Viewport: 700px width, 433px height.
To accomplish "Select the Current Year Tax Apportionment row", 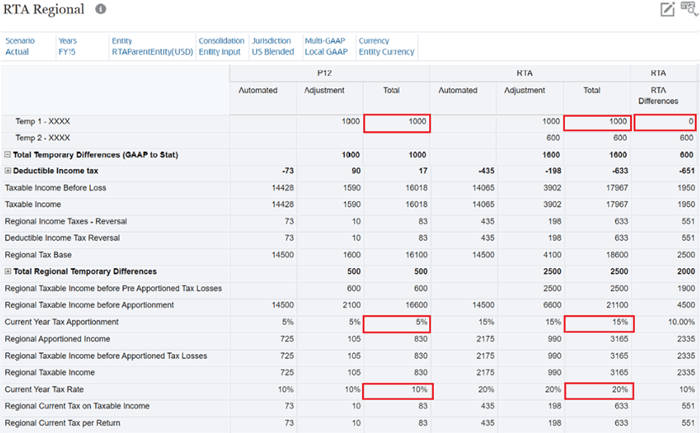I will point(62,322).
